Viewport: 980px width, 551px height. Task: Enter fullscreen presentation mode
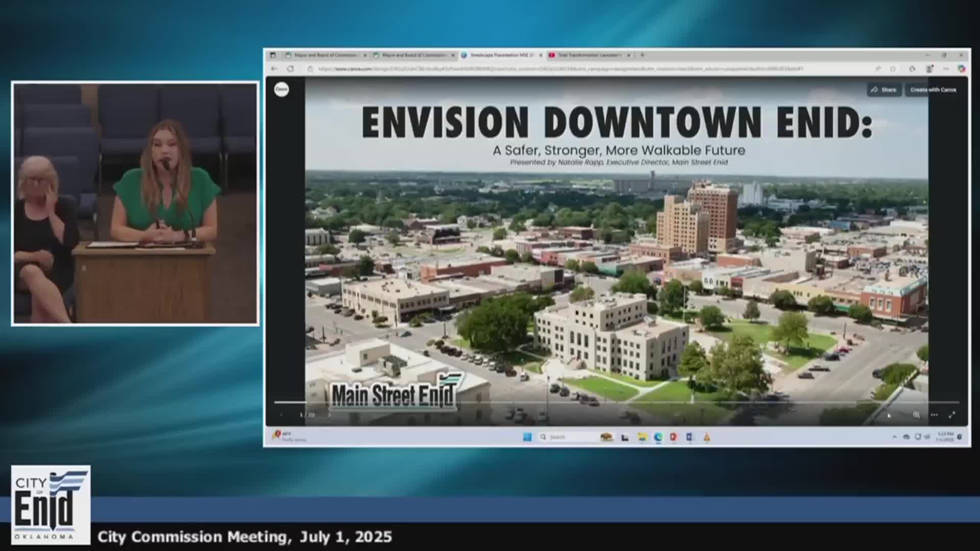click(951, 415)
